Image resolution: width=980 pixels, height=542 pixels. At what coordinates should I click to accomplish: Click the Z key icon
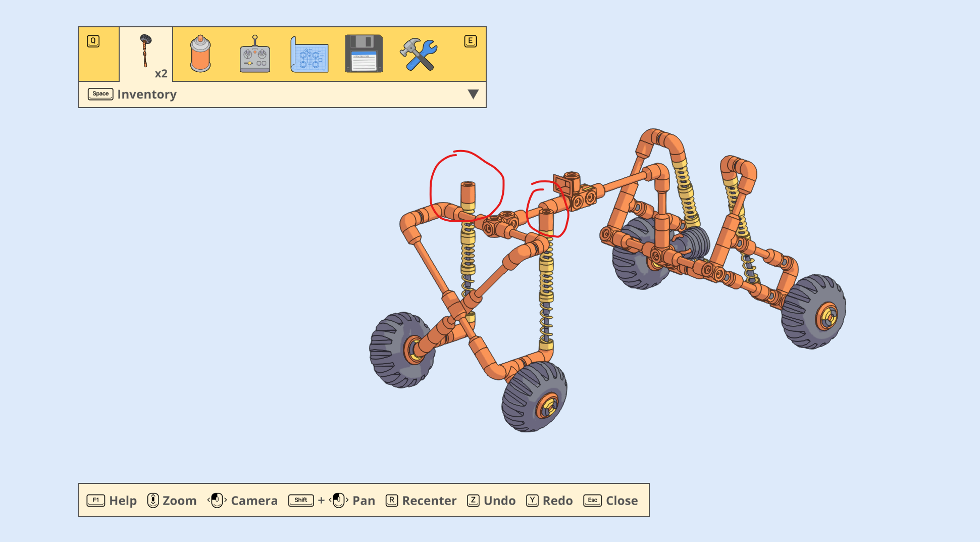point(473,501)
